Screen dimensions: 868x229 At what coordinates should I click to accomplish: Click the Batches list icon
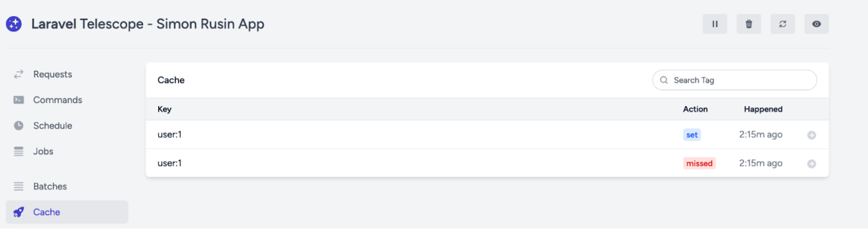(19, 186)
